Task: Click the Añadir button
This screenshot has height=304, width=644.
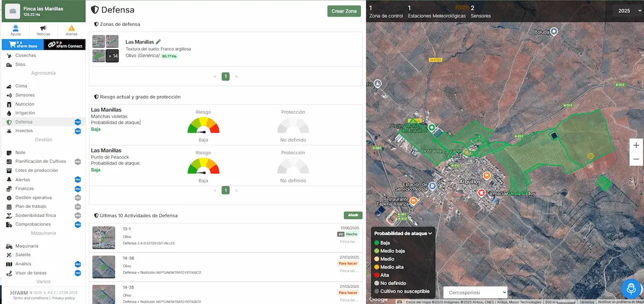Action: click(353, 215)
